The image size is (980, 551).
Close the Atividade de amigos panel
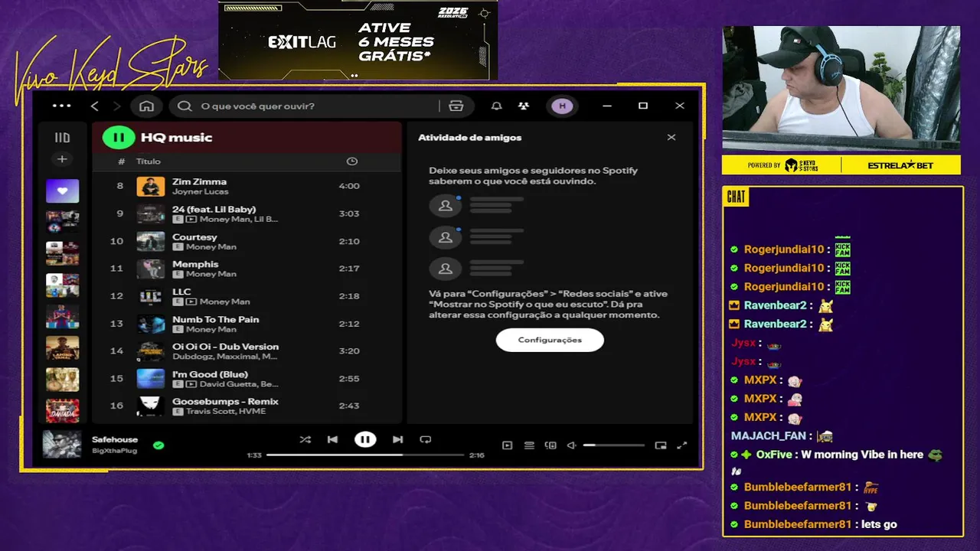(x=671, y=138)
